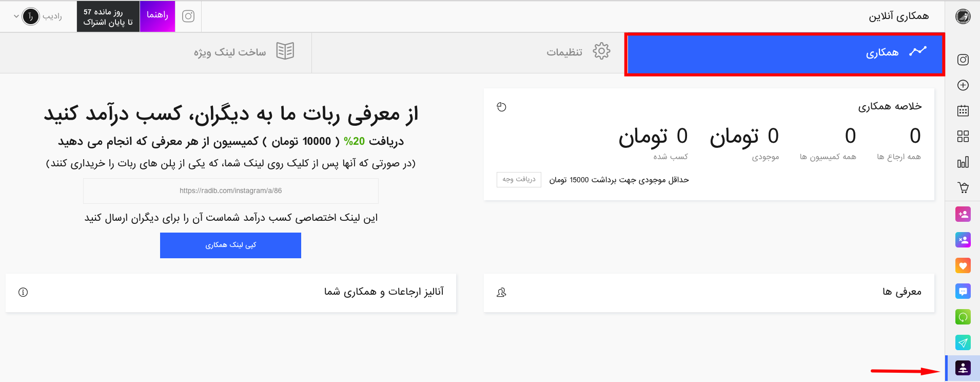Click the رادیب profile avatar

pos(31,16)
